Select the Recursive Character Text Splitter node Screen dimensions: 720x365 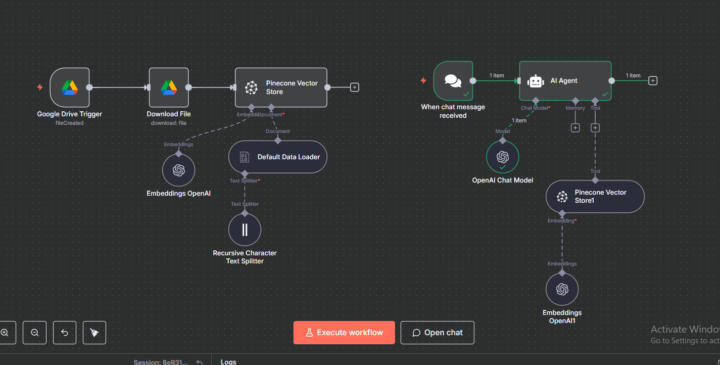click(245, 230)
